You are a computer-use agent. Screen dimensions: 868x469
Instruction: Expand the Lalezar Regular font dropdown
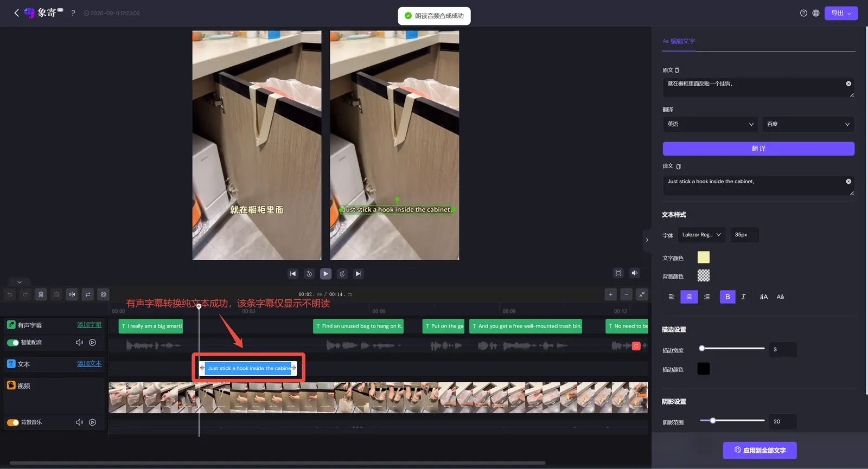click(x=701, y=235)
